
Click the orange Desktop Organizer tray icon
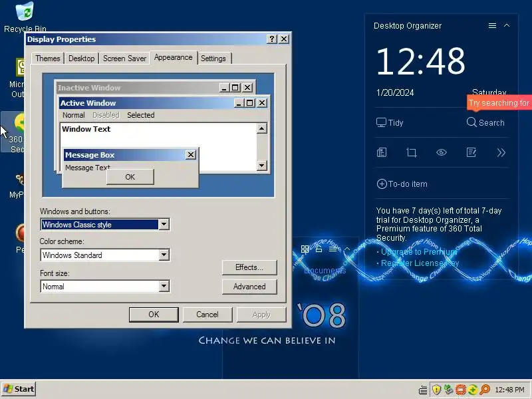click(x=460, y=390)
